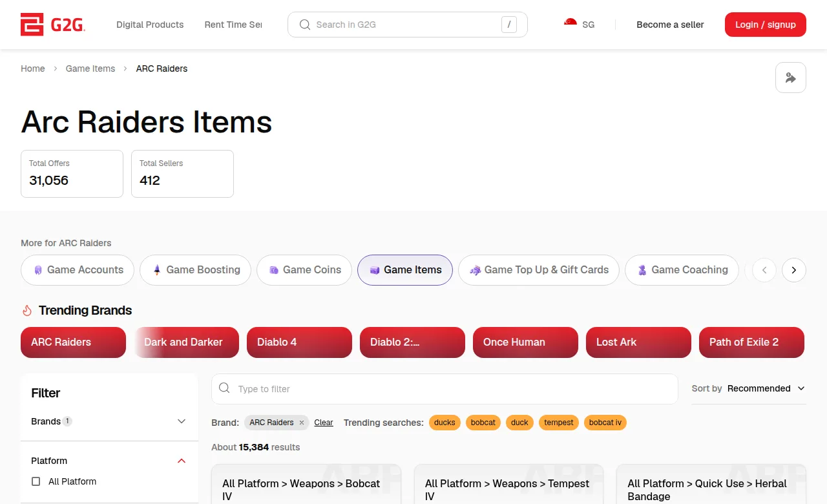Click the magnifier icon in filter box
Image resolution: width=827 pixels, height=504 pixels.
click(224, 388)
